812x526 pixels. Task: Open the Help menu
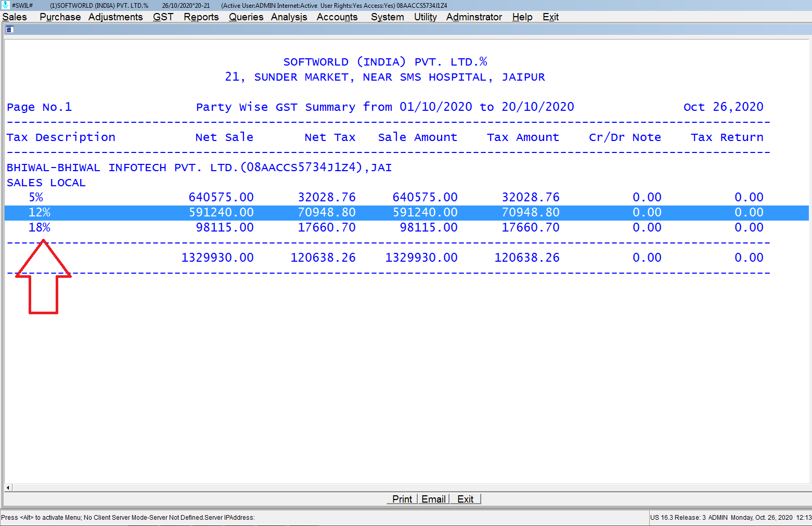click(x=522, y=17)
